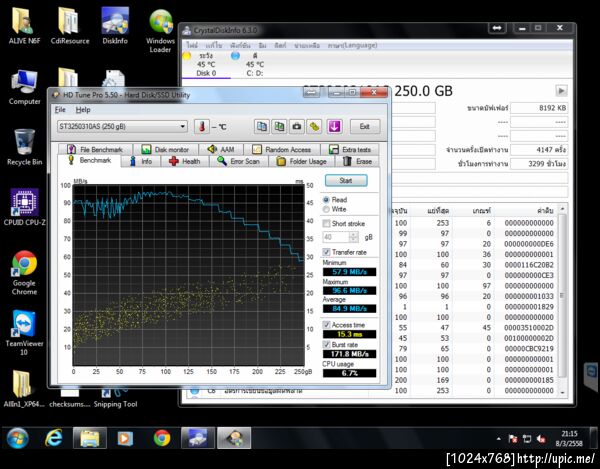Open the checksums file on desktop
The height and width of the screenshot is (469, 600).
(70, 398)
